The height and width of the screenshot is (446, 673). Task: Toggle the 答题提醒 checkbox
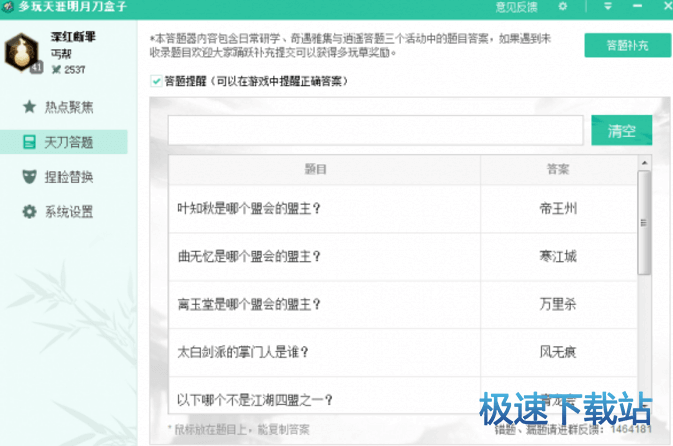pos(156,81)
